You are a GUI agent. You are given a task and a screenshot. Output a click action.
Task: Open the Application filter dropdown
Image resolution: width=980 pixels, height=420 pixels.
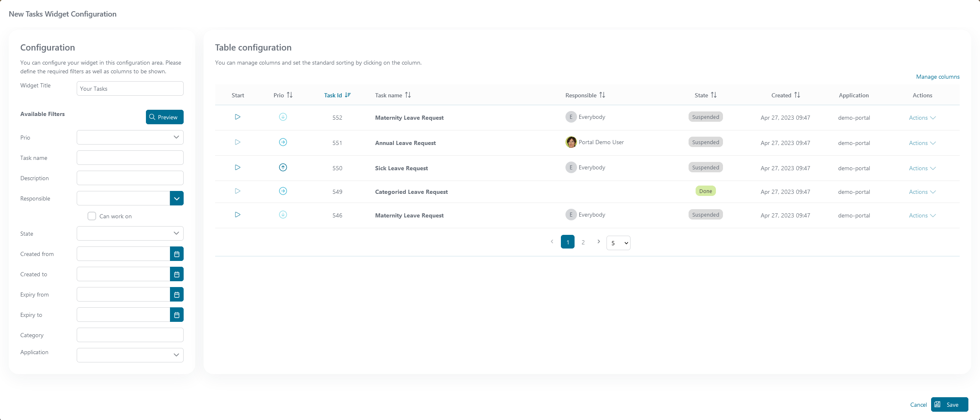[x=130, y=355]
